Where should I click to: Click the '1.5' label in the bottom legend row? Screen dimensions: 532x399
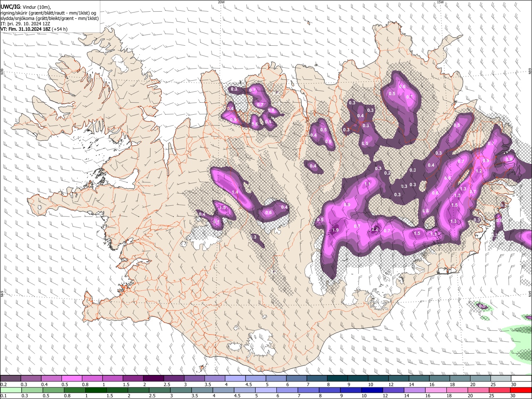tap(110, 396)
